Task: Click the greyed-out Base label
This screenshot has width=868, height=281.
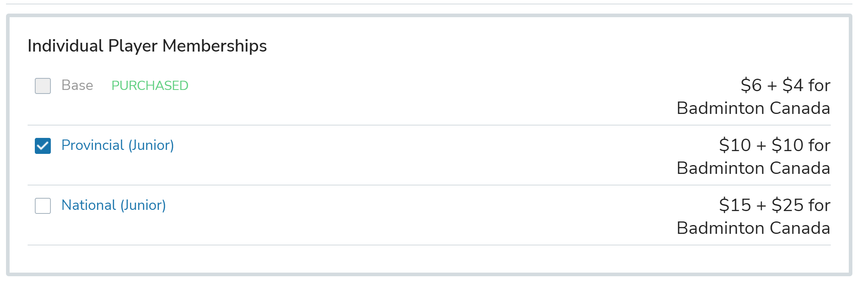Action: pos(77,86)
